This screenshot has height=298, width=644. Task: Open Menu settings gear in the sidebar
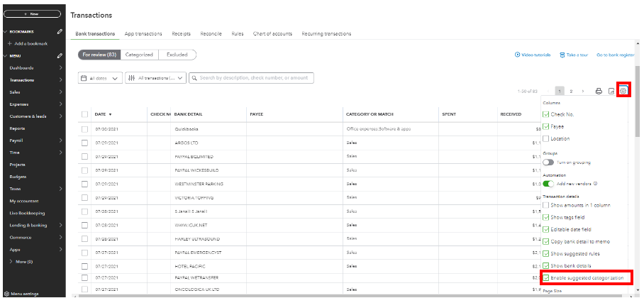pyautogui.click(x=6, y=293)
